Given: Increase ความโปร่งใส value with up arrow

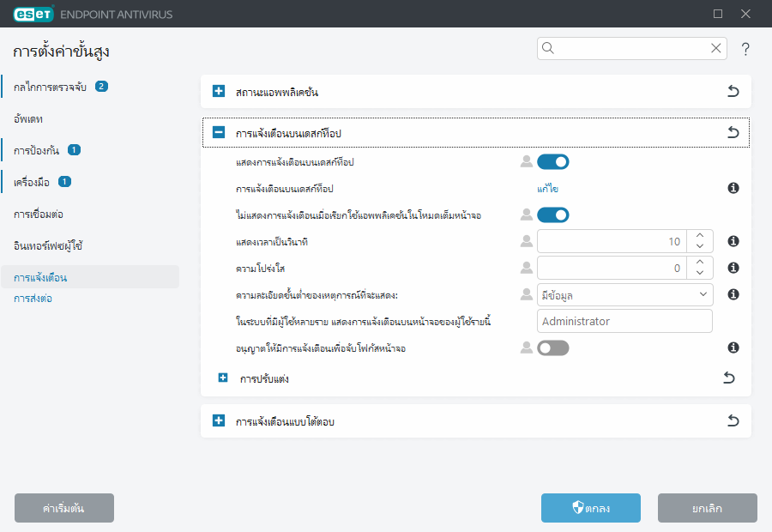Looking at the screenshot, I should pos(700,262).
